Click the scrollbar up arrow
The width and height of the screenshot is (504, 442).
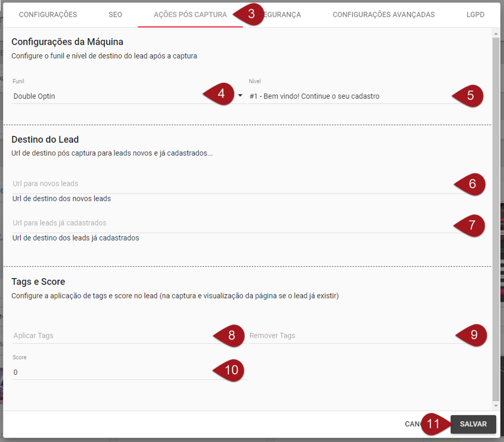(496, 34)
